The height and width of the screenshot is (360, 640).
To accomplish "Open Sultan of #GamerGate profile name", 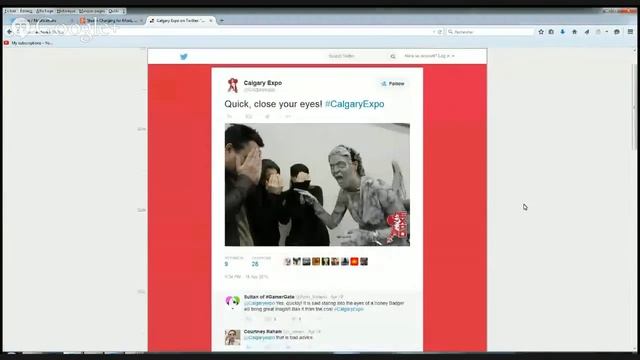I will tap(269, 297).
